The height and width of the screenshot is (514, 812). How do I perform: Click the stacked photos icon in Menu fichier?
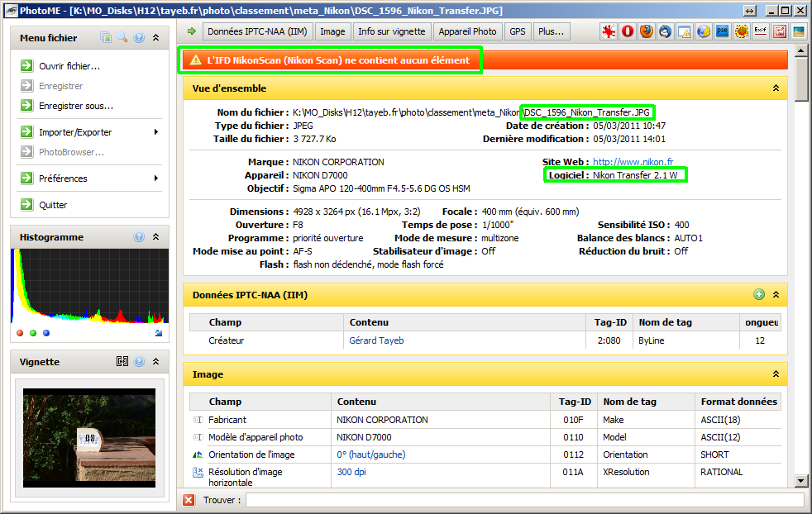pyautogui.click(x=106, y=37)
